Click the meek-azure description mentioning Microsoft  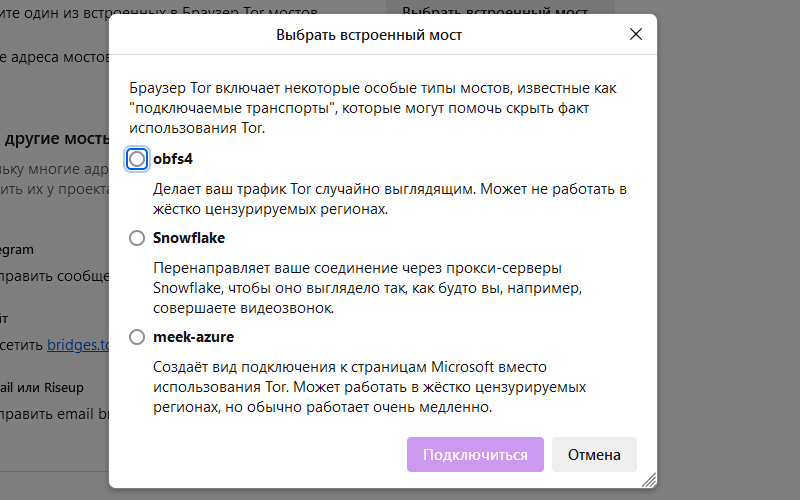tap(369, 387)
